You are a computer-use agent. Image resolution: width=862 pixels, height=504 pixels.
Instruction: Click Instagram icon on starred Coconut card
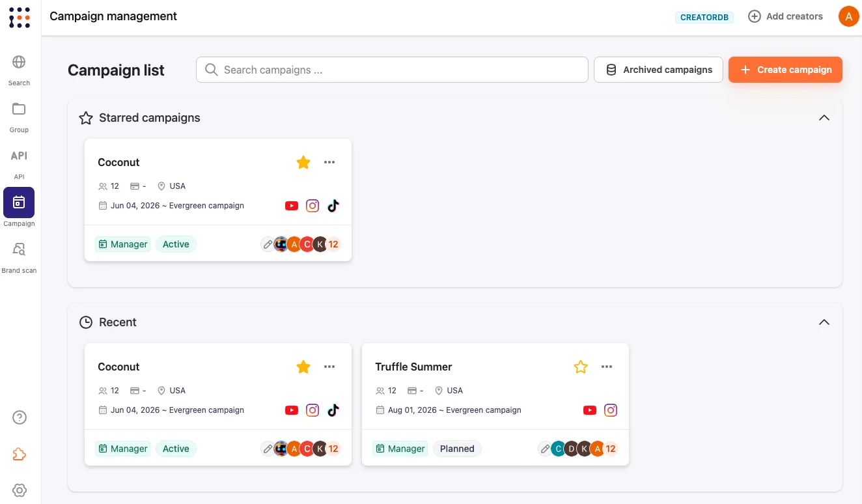[313, 206]
